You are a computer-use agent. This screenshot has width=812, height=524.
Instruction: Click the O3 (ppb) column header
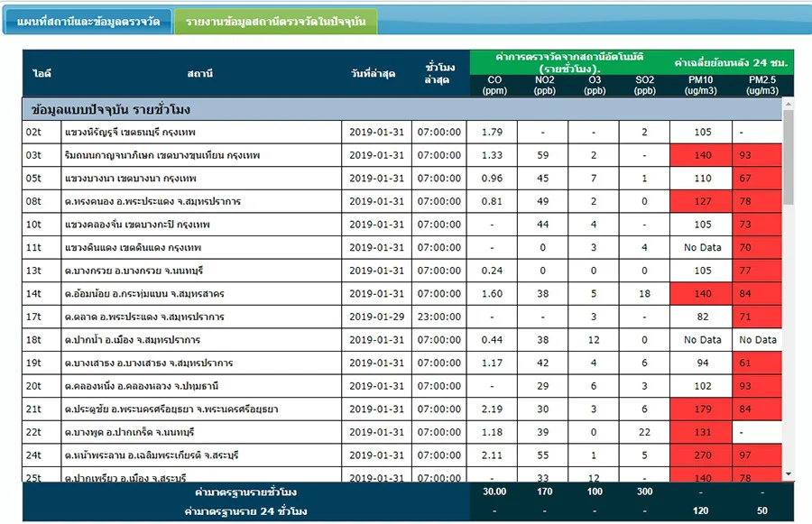pos(595,85)
